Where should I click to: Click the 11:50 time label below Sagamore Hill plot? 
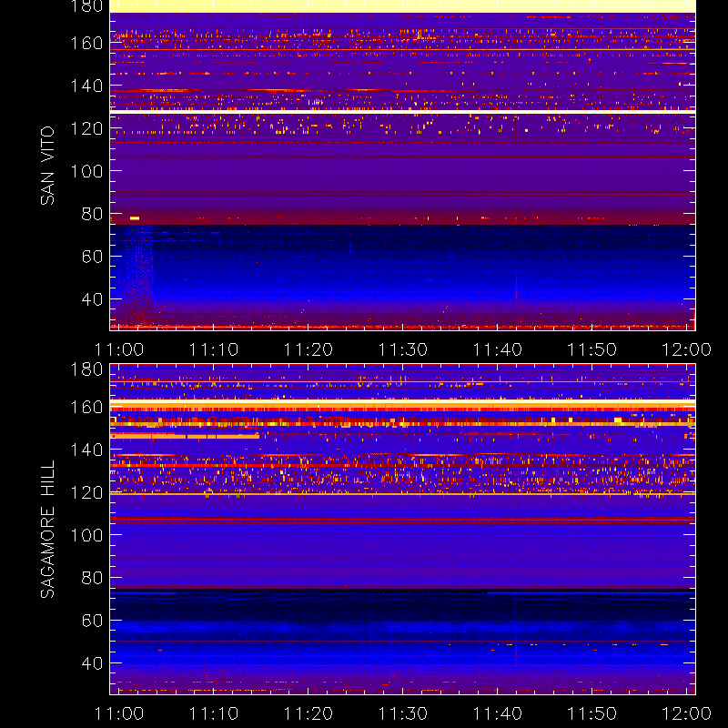click(592, 713)
